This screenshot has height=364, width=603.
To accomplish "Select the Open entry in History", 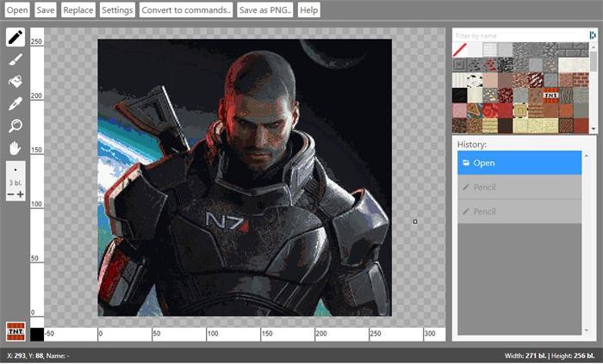I will pyautogui.click(x=519, y=163).
